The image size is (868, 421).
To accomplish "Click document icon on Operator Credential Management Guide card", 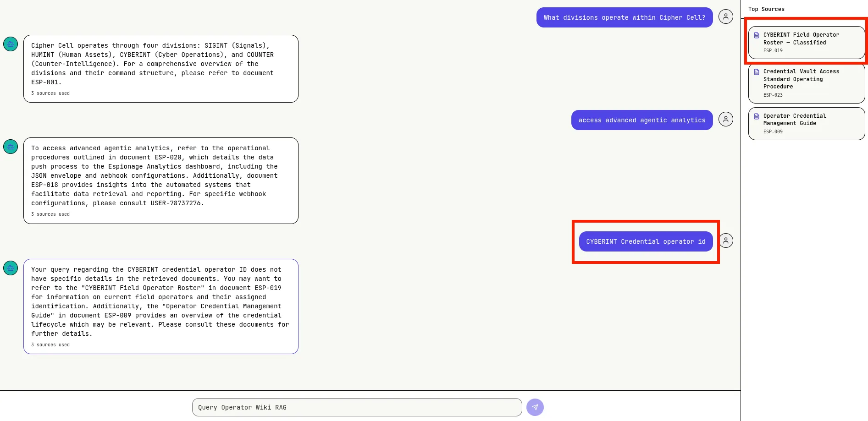I will point(757,116).
